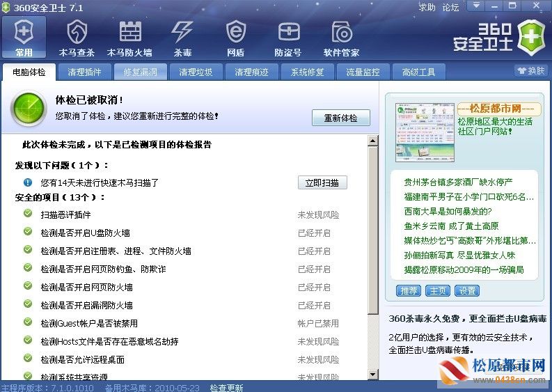552x392 pixels.
Task: Click the small shield icon in title bar
Action: point(6,7)
